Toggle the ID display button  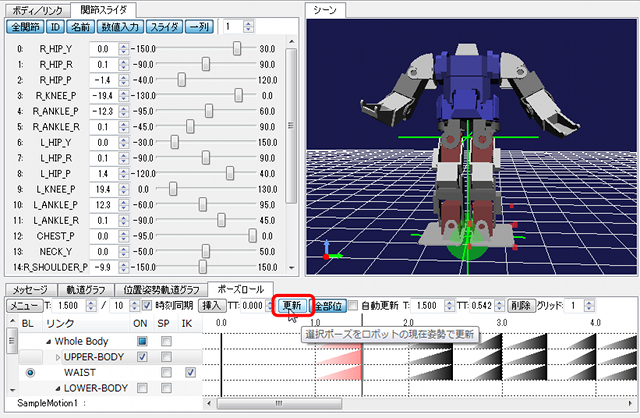(x=55, y=26)
